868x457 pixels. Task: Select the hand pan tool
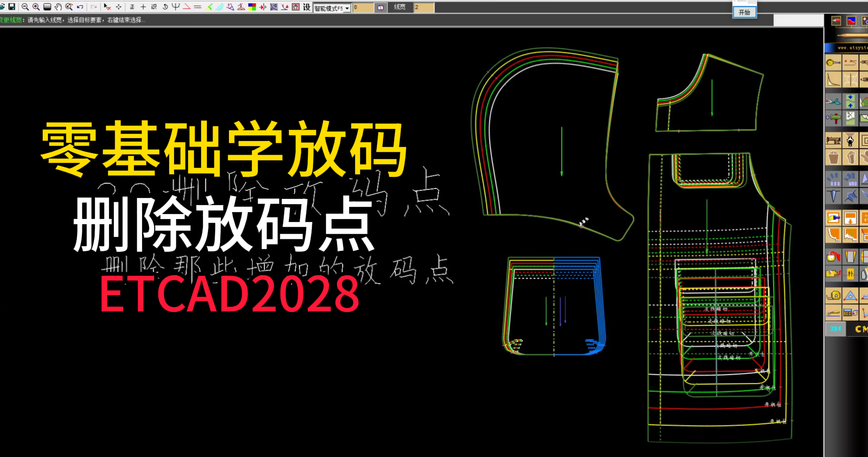coord(58,7)
